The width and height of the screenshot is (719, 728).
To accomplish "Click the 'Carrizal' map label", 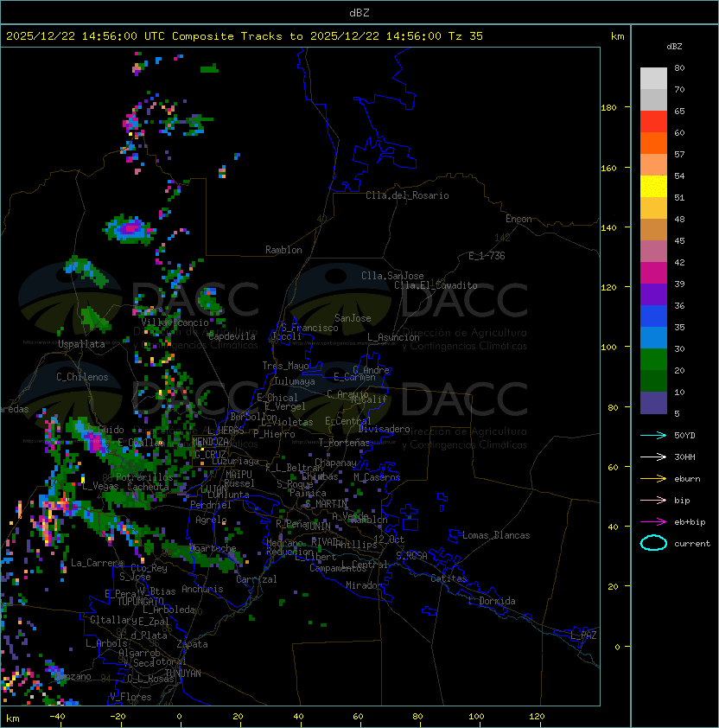I will [x=257, y=580].
